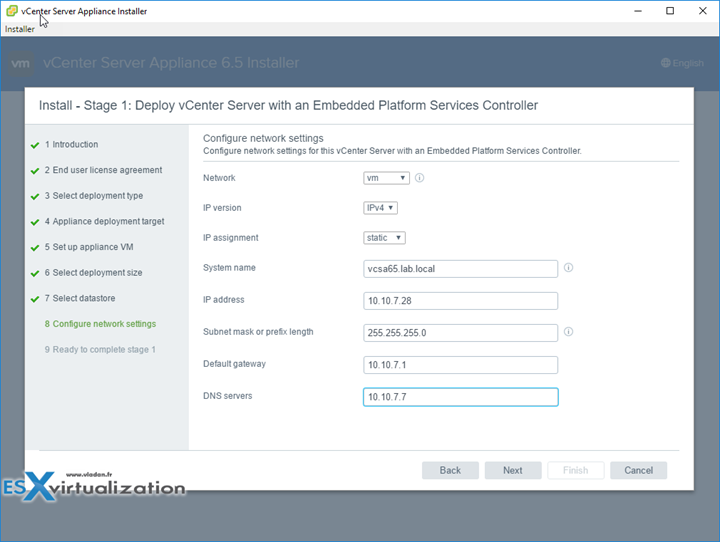
Task: Click the System name input field
Action: tap(461, 269)
